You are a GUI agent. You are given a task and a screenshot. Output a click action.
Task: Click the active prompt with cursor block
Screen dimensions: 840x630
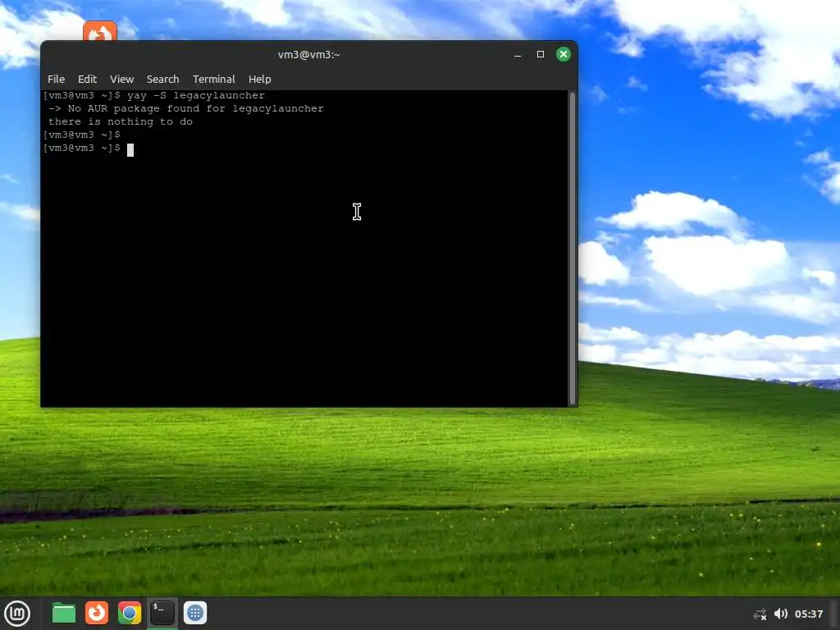89,148
